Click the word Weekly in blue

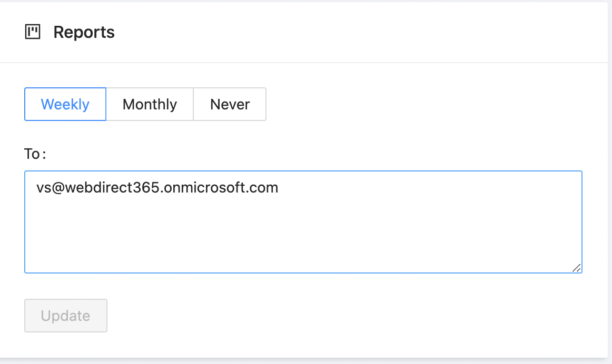point(65,104)
